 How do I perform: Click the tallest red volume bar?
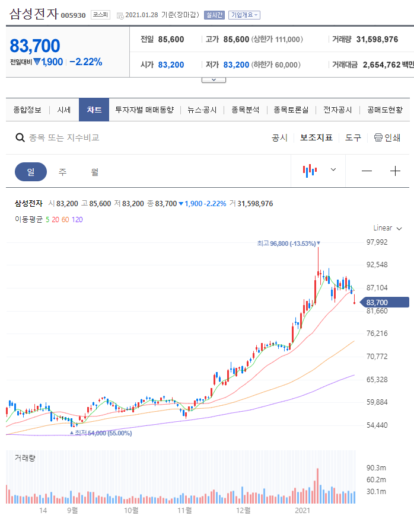[x=317, y=486]
